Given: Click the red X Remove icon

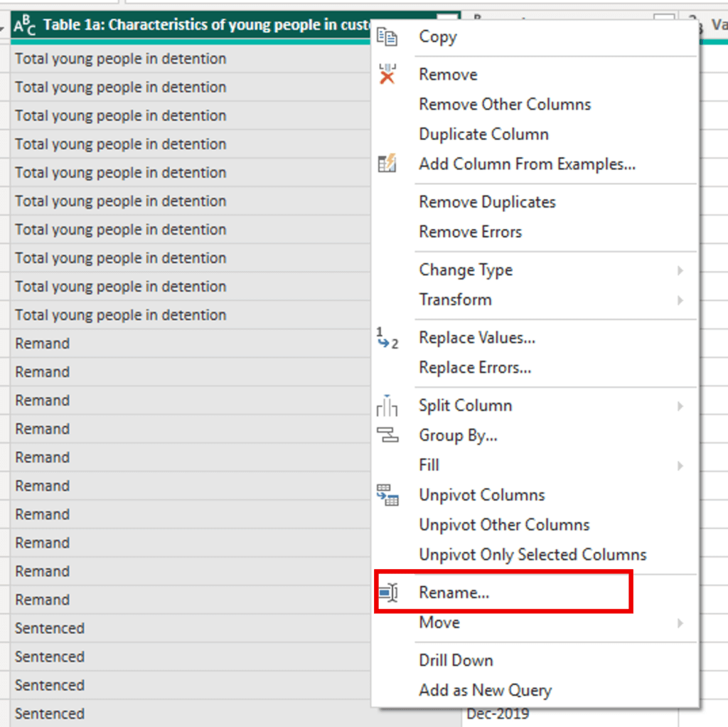Looking at the screenshot, I should pos(387,75).
